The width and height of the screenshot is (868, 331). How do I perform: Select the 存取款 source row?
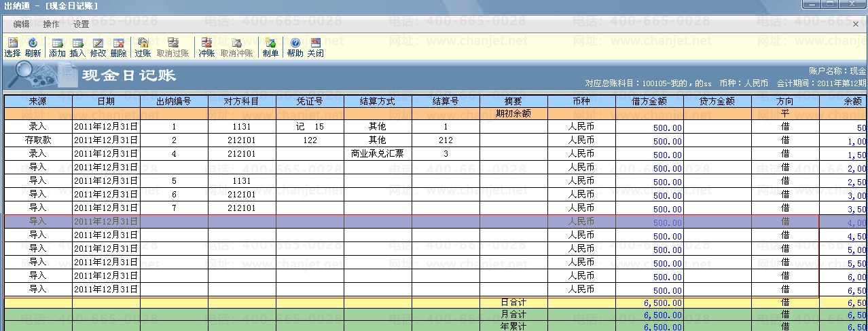[x=38, y=140]
